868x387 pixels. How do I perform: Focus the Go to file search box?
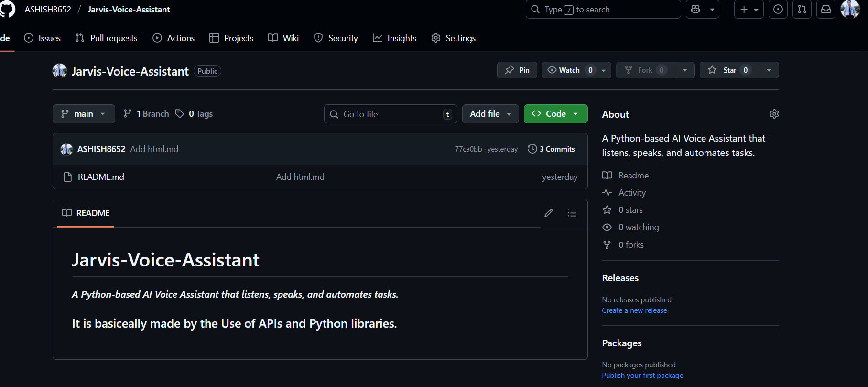coord(391,114)
